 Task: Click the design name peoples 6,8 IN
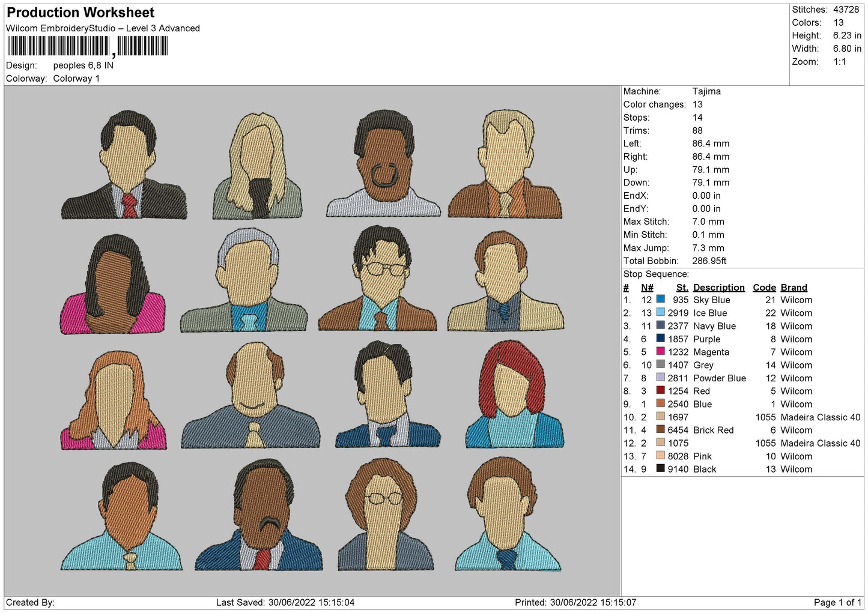tap(83, 65)
